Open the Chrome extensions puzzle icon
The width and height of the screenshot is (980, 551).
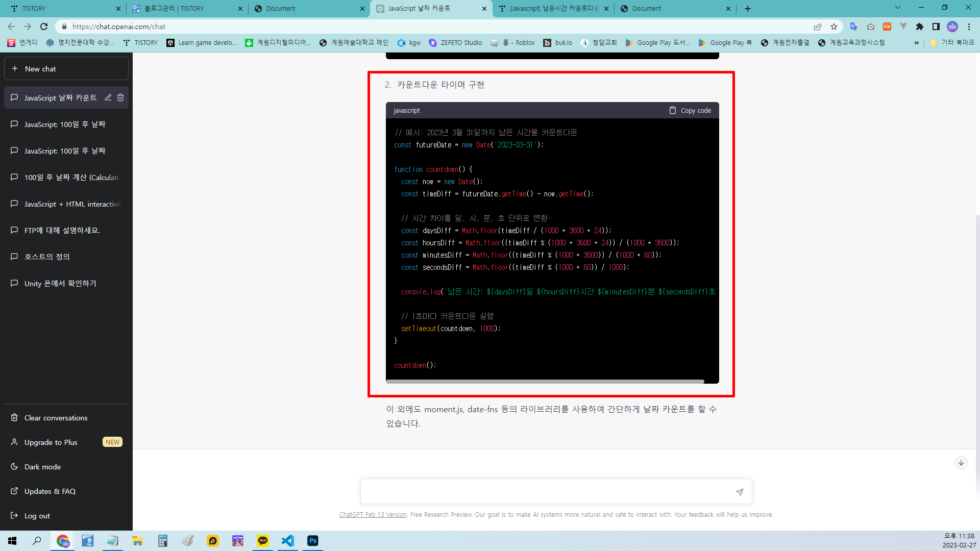point(920,27)
